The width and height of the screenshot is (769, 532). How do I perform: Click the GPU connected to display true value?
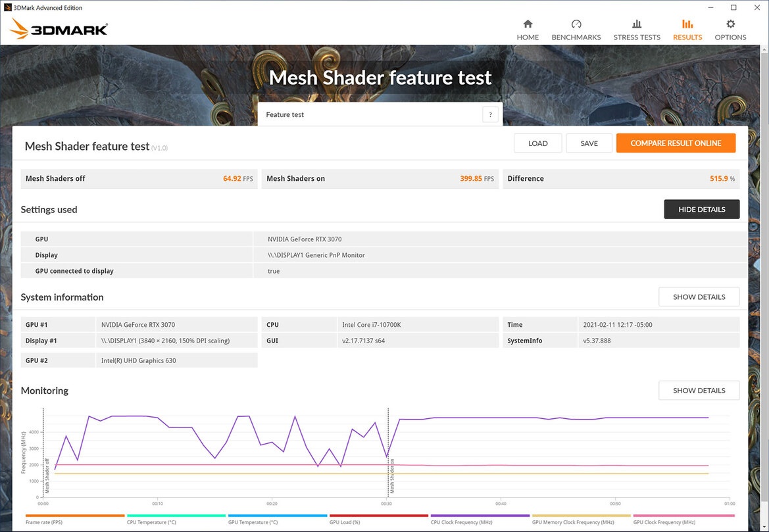(274, 271)
